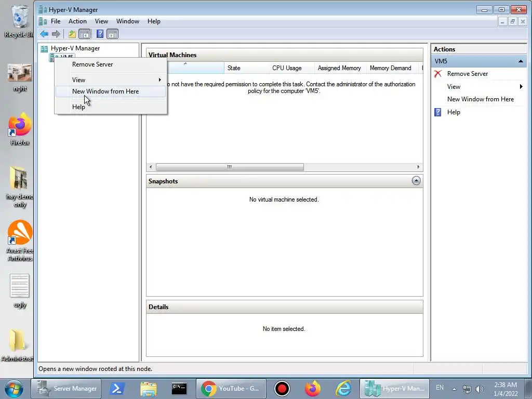
Task: Open Windows Explorer from the taskbar
Action: (148, 389)
